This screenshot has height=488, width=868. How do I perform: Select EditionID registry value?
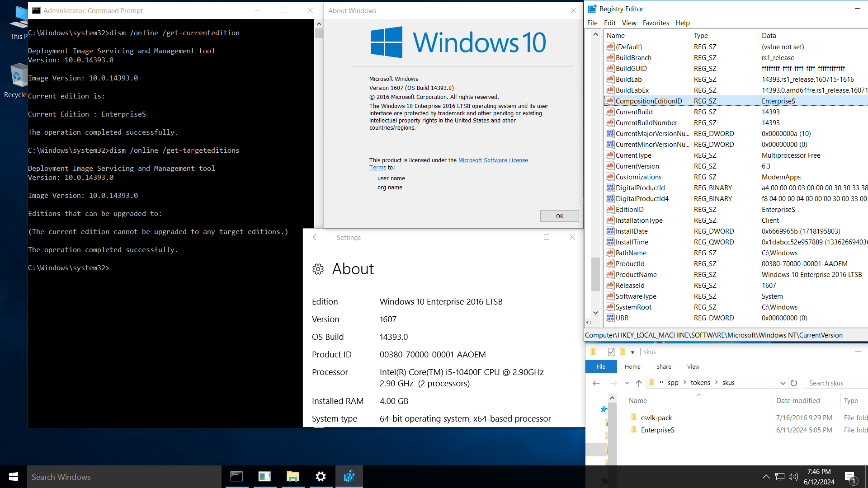point(629,210)
